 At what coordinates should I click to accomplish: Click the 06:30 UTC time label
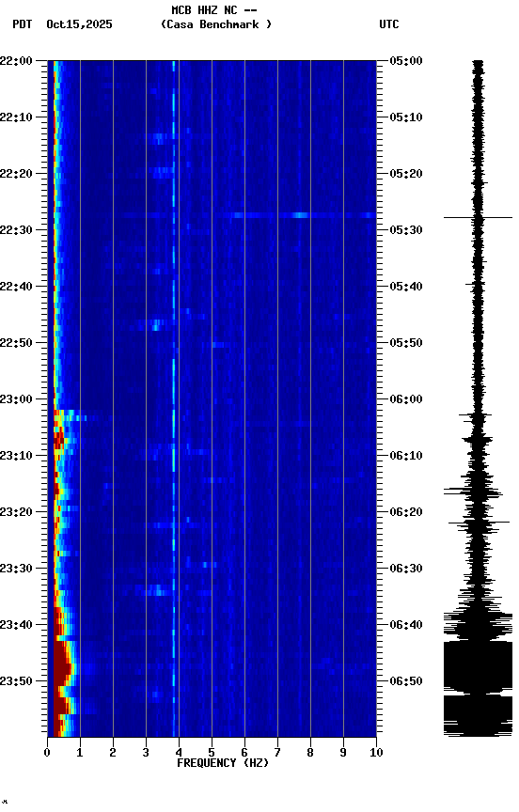(x=406, y=570)
